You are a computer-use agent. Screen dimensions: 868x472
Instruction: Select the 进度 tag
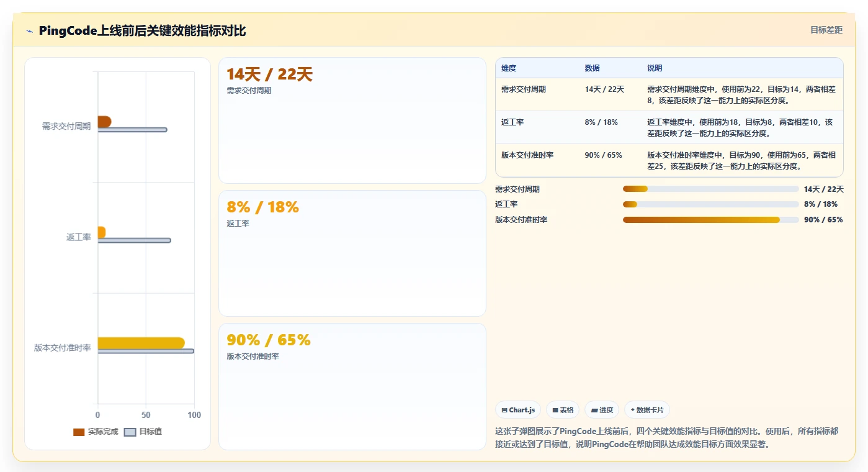point(602,410)
